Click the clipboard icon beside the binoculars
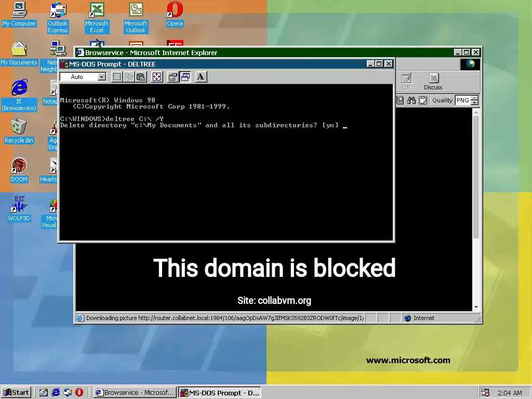This screenshot has width=532, height=399. [x=423, y=100]
